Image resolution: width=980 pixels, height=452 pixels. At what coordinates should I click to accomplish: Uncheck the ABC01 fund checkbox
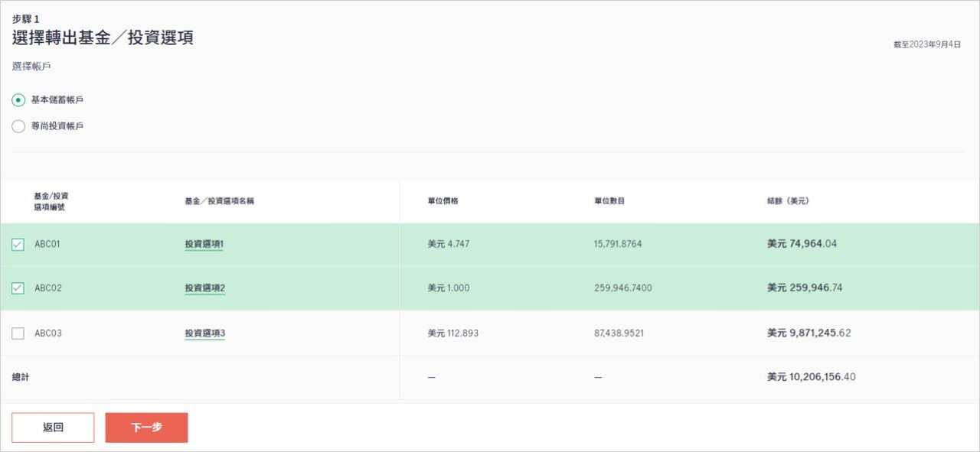(18, 245)
